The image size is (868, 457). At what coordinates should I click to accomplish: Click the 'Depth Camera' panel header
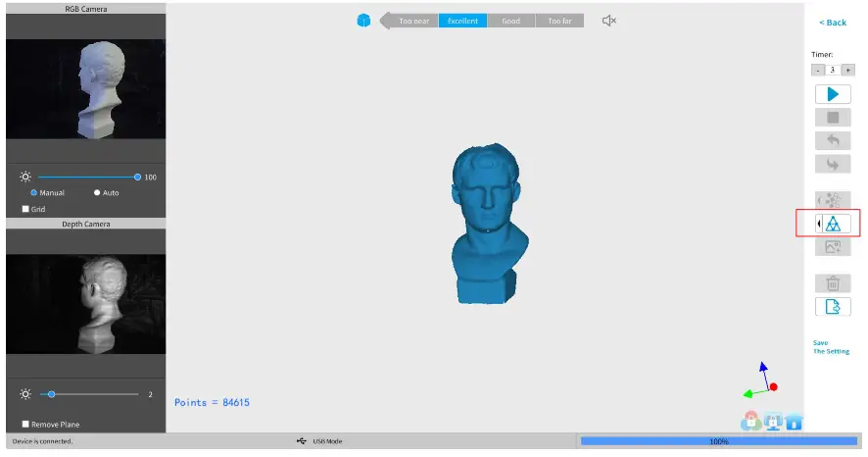(86, 224)
